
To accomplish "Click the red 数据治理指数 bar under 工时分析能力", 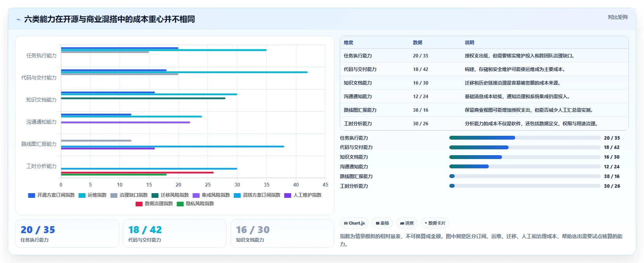I will [x=137, y=172].
